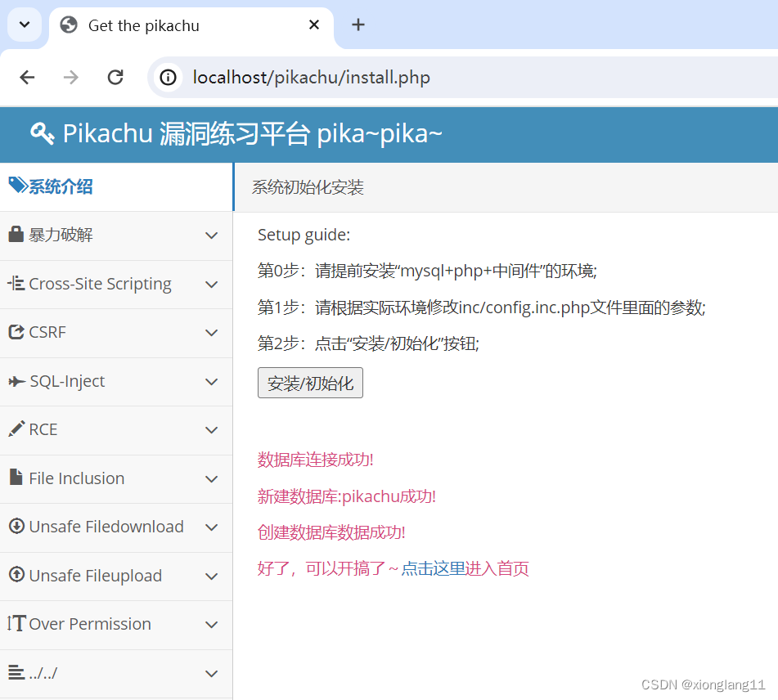Open Cross-Site Scripting menu item
778x700 pixels.
click(116, 285)
